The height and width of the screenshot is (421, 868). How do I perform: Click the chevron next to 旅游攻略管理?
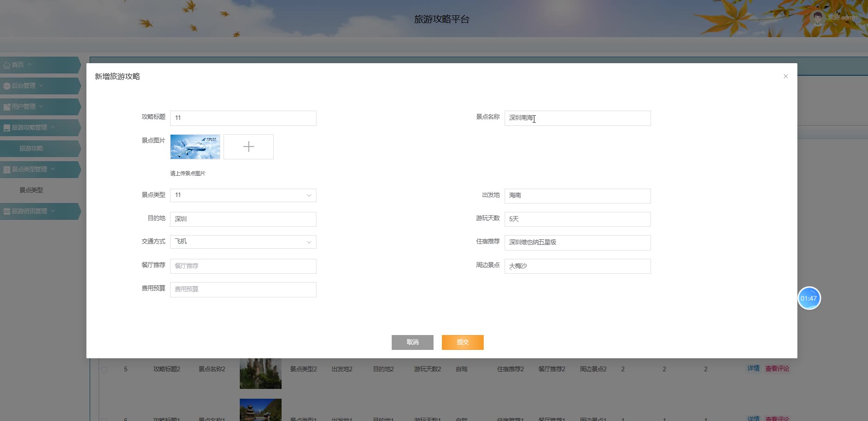53,127
